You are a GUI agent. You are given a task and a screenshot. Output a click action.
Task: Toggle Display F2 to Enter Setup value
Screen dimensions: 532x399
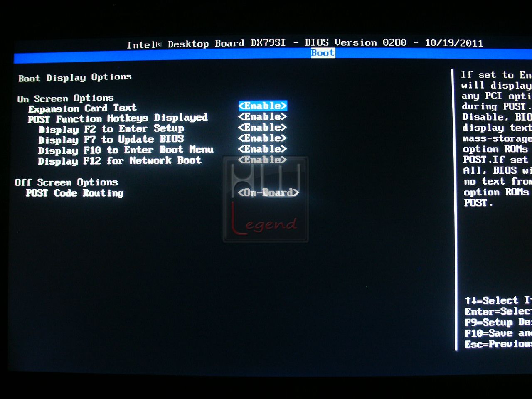pyautogui.click(x=262, y=128)
